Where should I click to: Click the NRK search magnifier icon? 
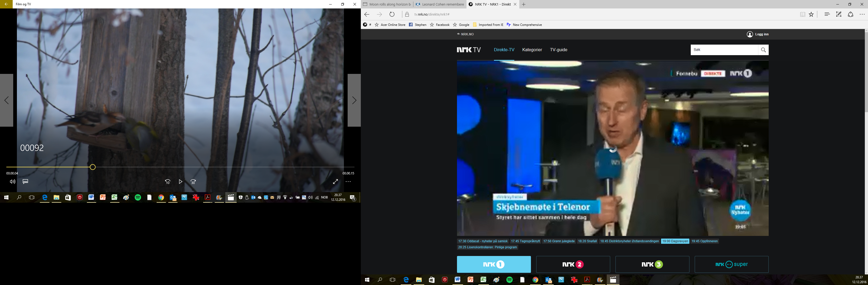pos(763,50)
